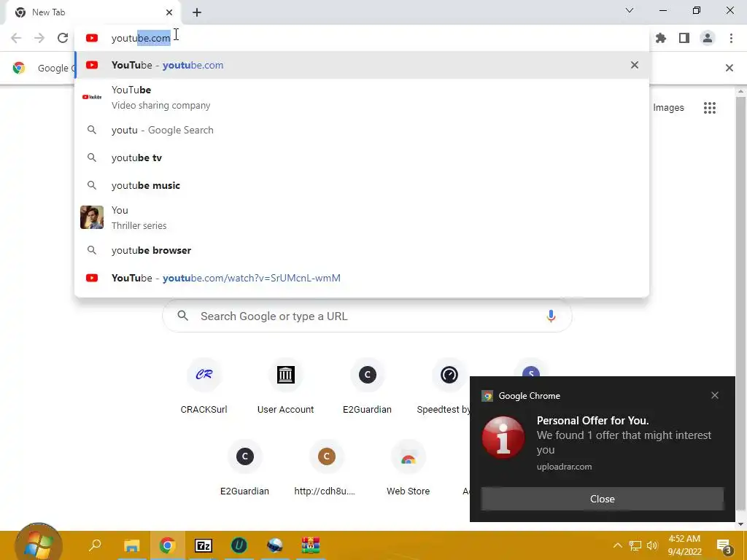Viewport: 747px width, 560px height.
Task: Open the profile avatar icon
Action: (708, 38)
